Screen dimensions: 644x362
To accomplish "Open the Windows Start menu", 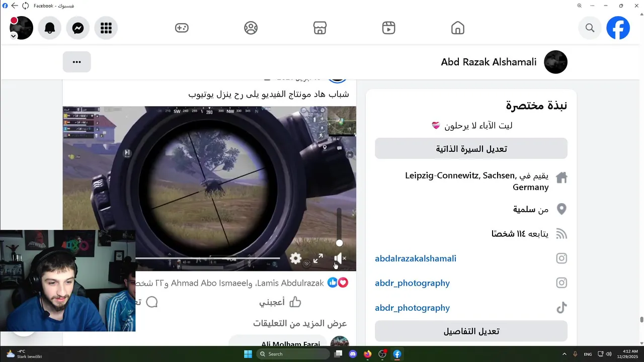I will click(248, 354).
